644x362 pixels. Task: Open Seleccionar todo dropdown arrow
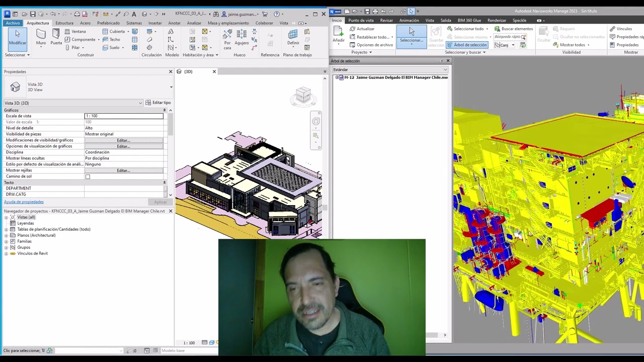(487, 29)
